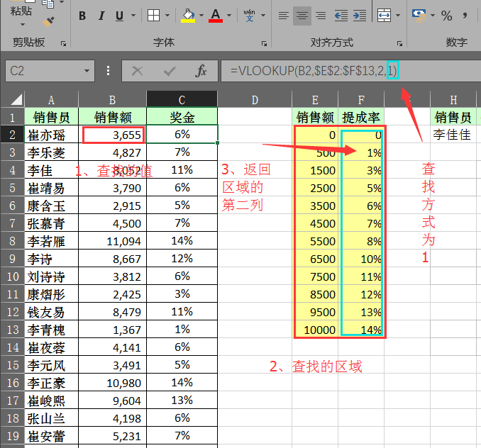Open Alignment dialog launcher

[399, 44]
